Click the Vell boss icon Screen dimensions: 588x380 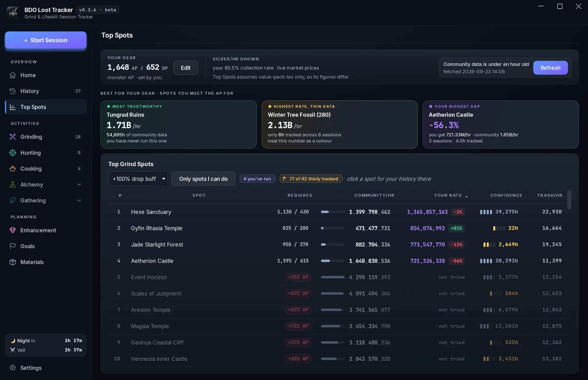click(13, 350)
